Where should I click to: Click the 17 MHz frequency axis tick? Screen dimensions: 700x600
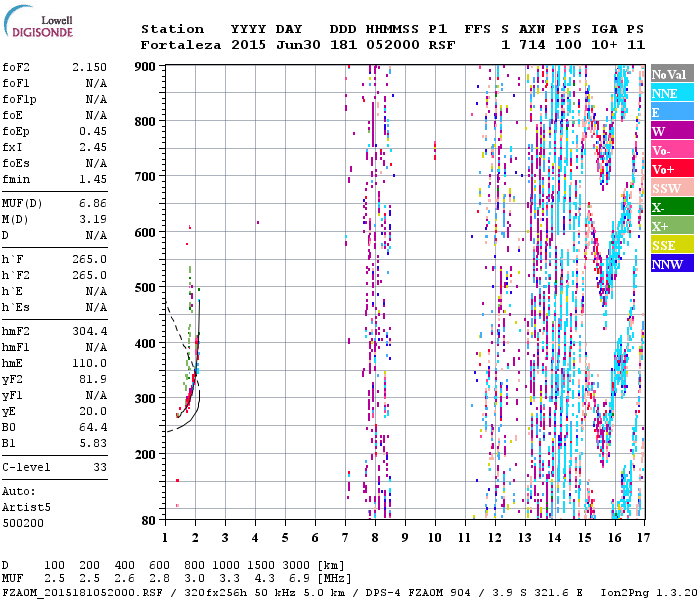(644, 537)
